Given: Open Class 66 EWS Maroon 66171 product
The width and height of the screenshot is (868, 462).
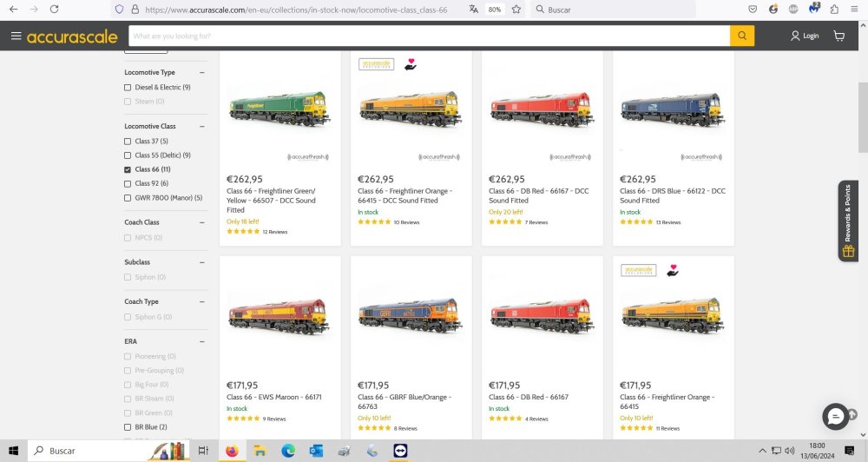Looking at the screenshot, I should click(x=274, y=397).
